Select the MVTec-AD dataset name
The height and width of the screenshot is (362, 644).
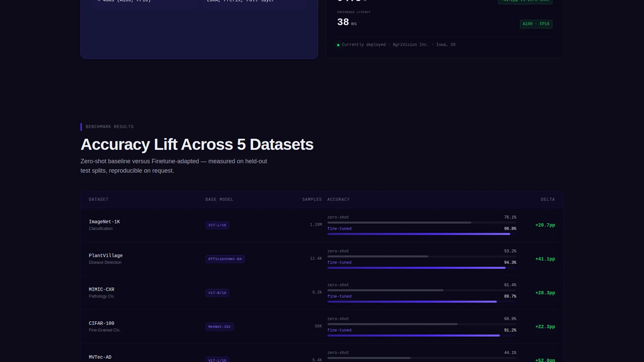pos(100,357)
